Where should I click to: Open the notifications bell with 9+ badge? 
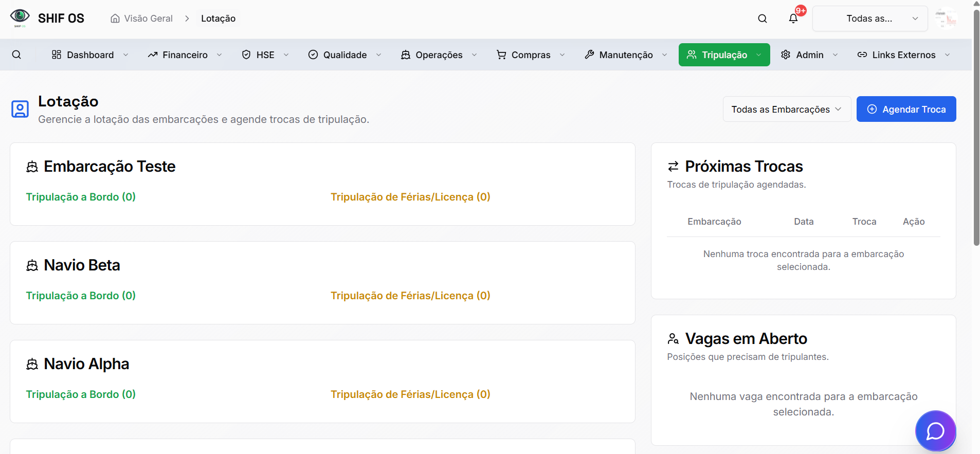coord(793,19)
